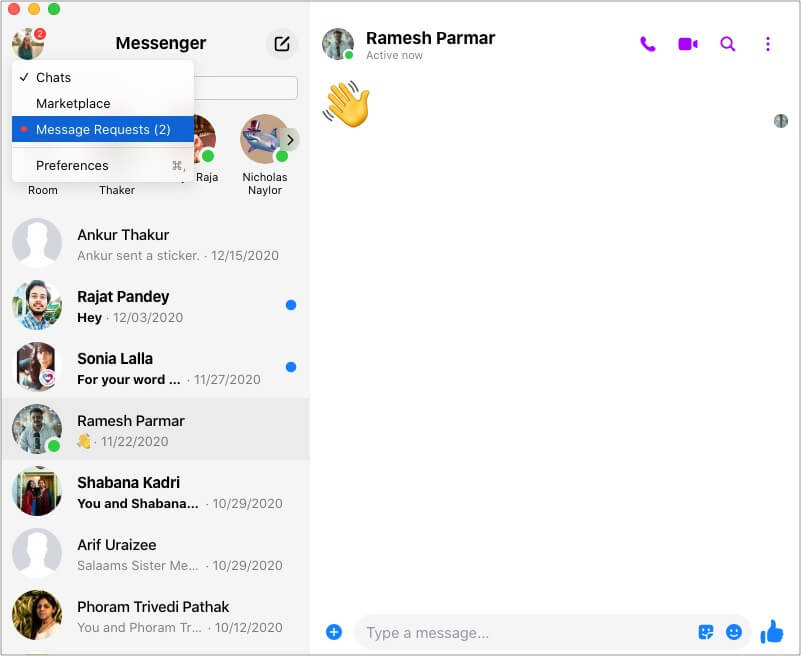The width and height of the screenshot is (801, 656).
Task: Search in the Ramesh Parmar conversation
Action: click(728, 44)
